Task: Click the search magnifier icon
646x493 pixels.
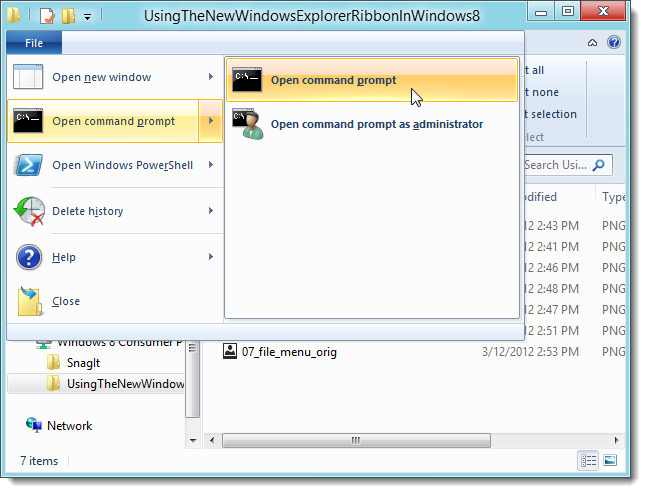Action: point(599,165)
